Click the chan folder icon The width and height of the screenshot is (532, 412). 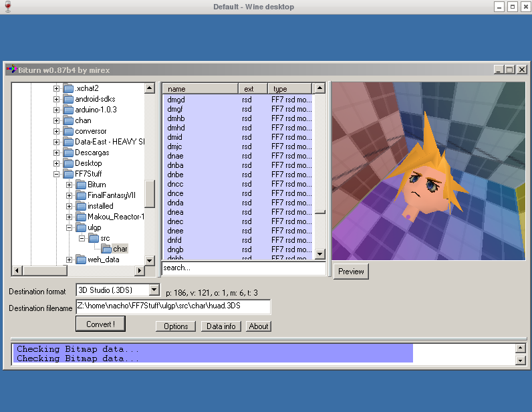(69, 120)
